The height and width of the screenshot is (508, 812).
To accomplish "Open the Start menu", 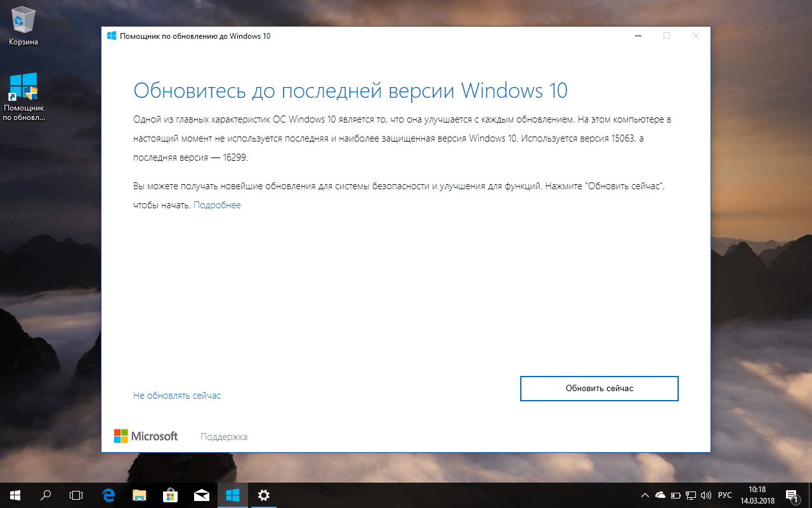I will (x=14, y=495).
